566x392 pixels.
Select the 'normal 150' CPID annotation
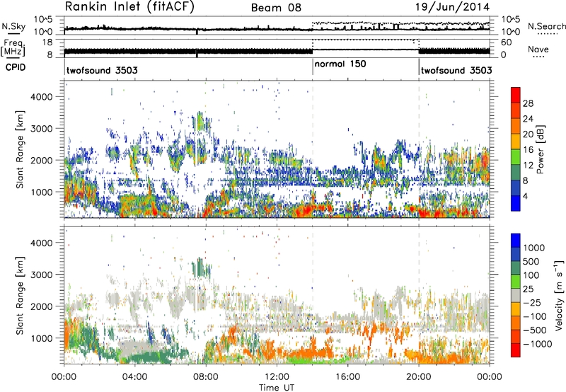point(340,64)
